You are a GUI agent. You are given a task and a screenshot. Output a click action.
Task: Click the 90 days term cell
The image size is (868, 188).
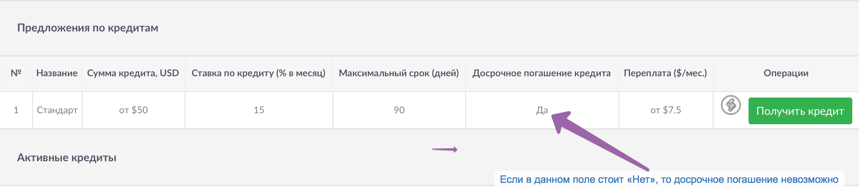[399, 110]
